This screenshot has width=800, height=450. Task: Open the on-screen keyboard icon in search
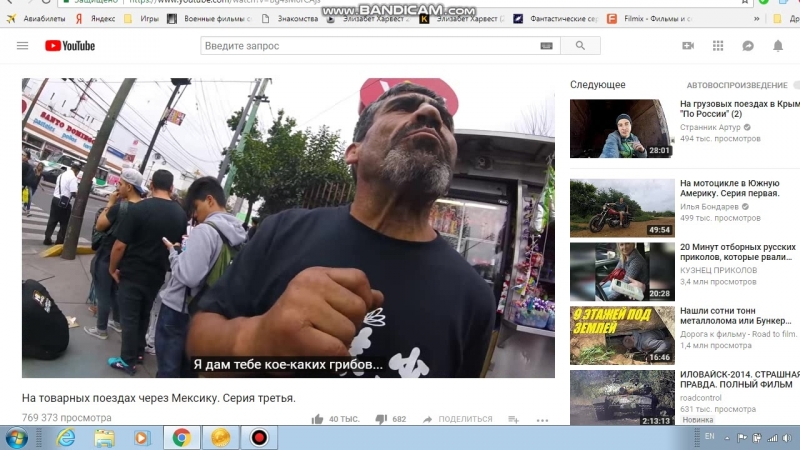pos(546,46)
